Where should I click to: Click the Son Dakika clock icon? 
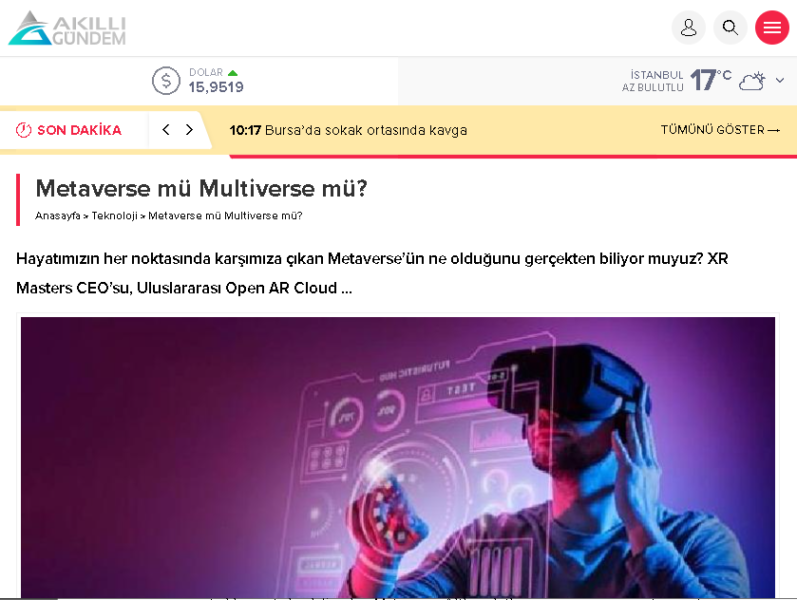24,130
